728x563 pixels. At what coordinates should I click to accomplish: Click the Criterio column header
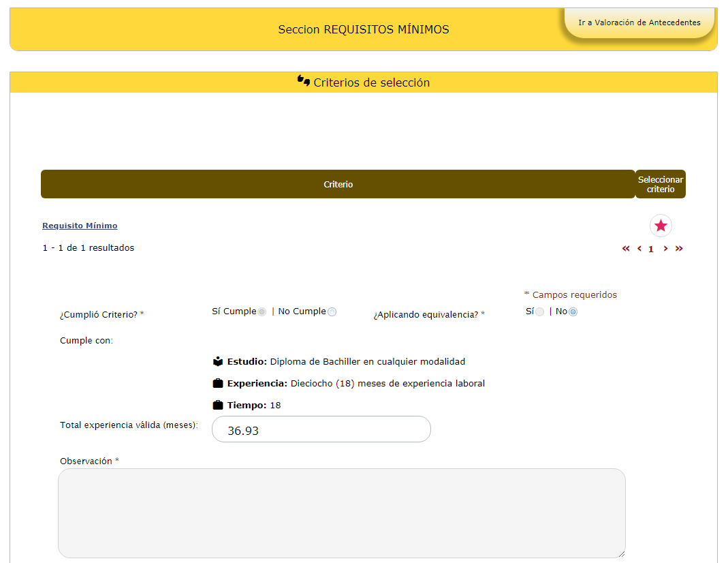338,184
